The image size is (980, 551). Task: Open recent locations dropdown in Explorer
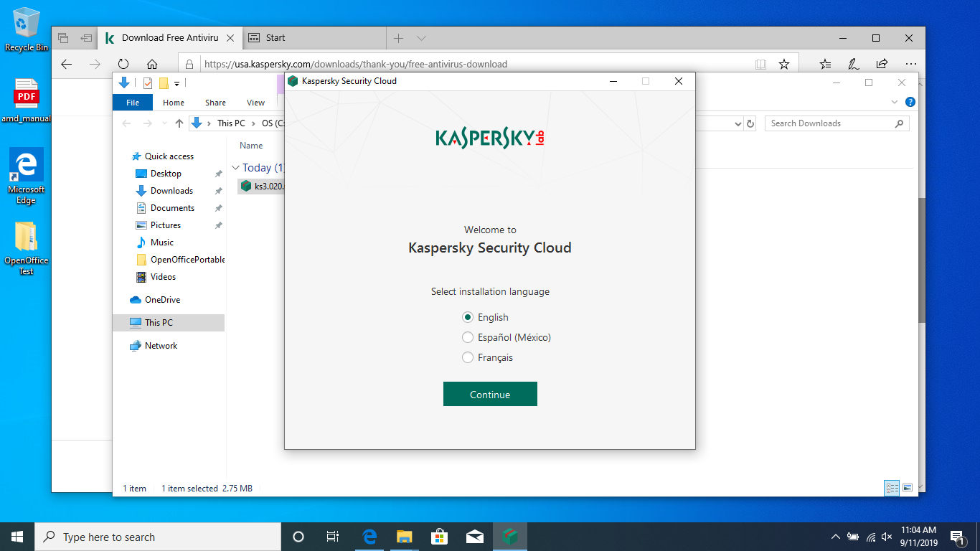pyautogui.click(x=163, y=123)
